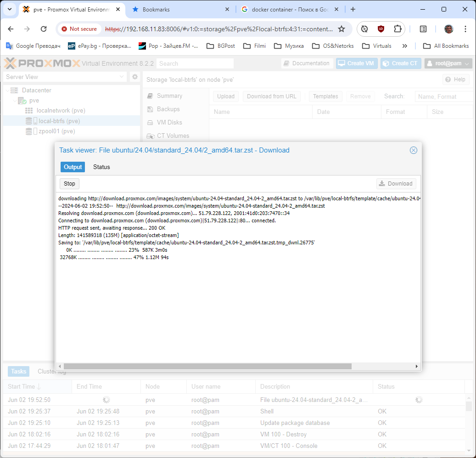
Task: Select the Output tab in task viewer
Action: pos(73,167)
